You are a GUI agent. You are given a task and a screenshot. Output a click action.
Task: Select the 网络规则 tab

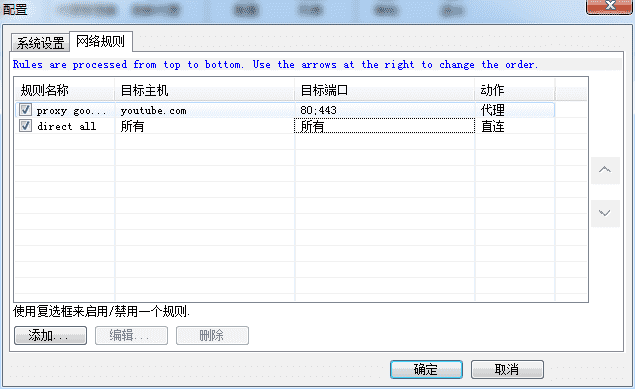click(x=101, y=41)
